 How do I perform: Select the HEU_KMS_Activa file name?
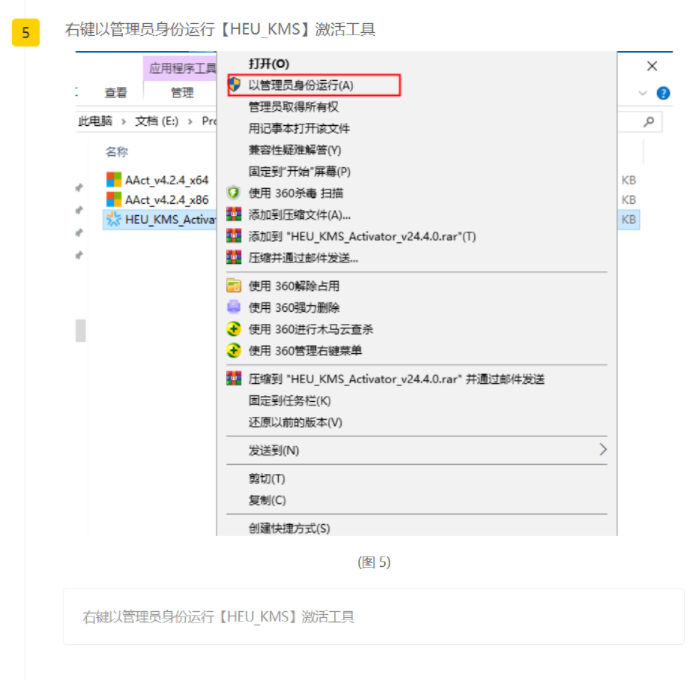pyautogui.click(x=171, y=219)
